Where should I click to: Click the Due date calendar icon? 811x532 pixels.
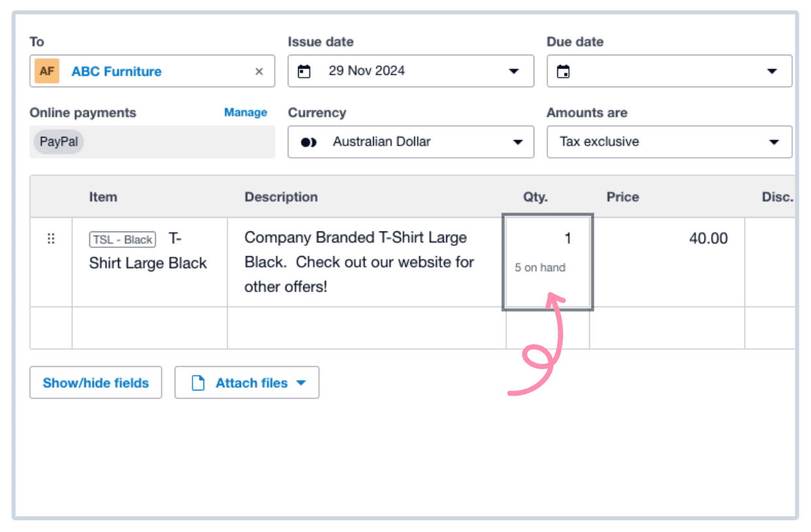pos(563,72)
